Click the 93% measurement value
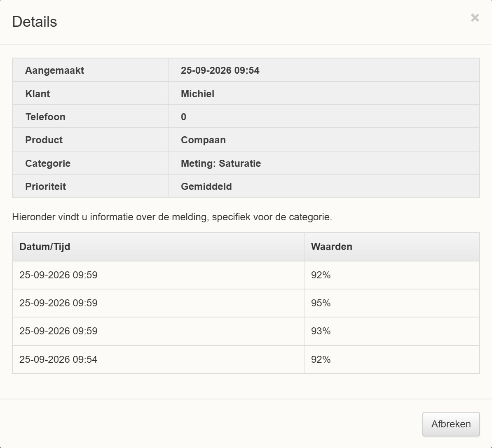The width and height of the screenshot is (492, 448). [x=321, y=331]
